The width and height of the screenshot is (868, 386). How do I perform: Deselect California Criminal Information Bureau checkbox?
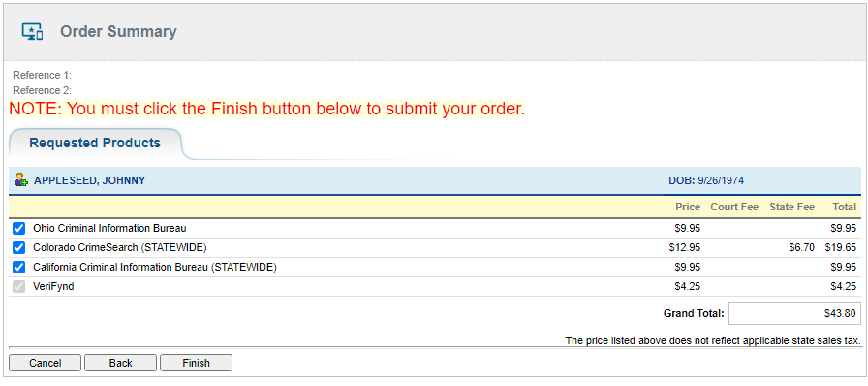pos(18,267)
